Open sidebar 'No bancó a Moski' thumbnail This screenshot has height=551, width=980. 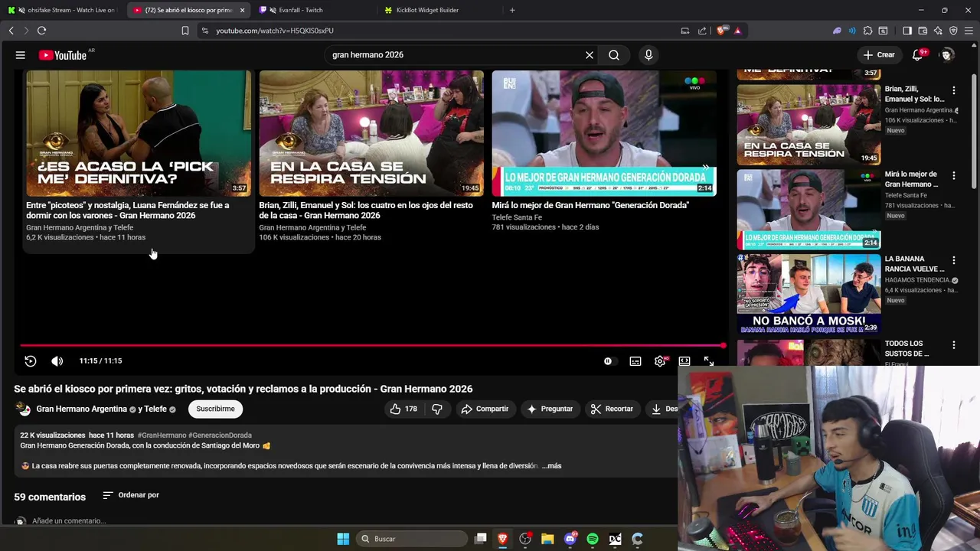click(808, 294)
